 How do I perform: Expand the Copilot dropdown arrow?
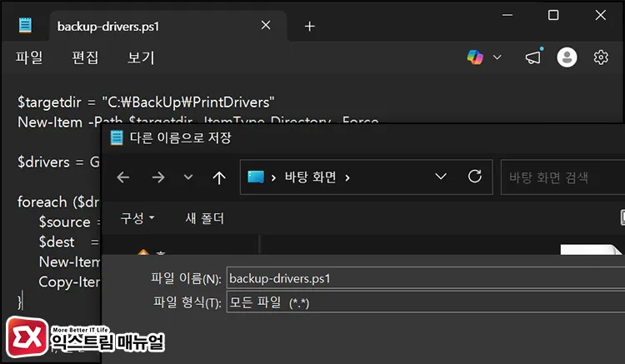click(x=497, y=57)
